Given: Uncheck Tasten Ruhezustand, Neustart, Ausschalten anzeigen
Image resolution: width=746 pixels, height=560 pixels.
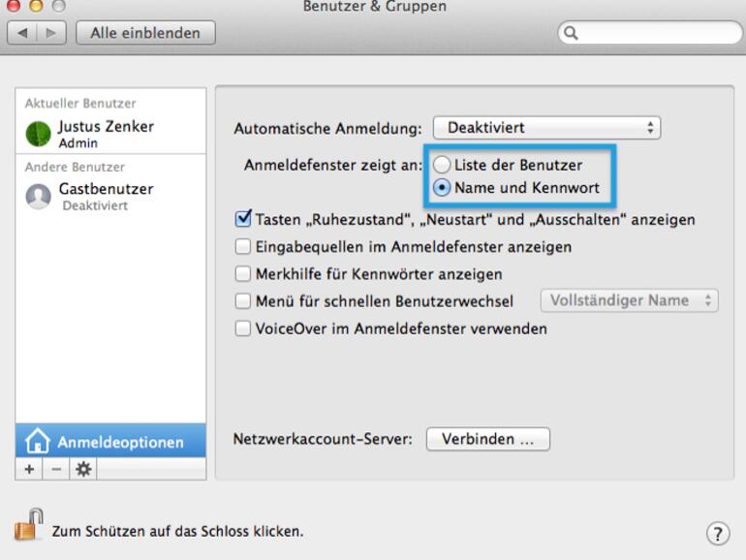Looking at the screenshot, I should 243,220.
